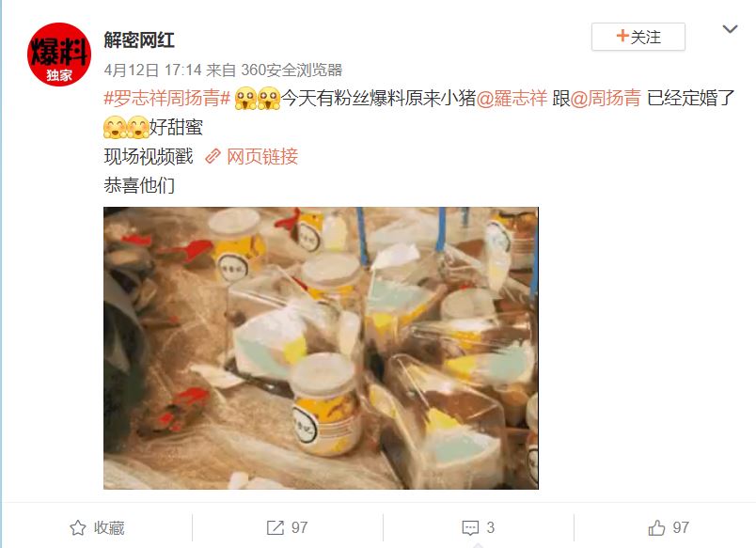Screen dimensions: 756x548
Task: Click the 爆料独家 red avatar icon
Action: click(59, 54)
